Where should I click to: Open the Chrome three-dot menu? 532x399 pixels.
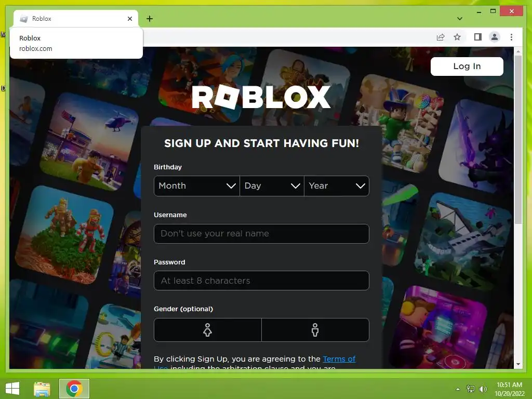[x=511, y=37]
